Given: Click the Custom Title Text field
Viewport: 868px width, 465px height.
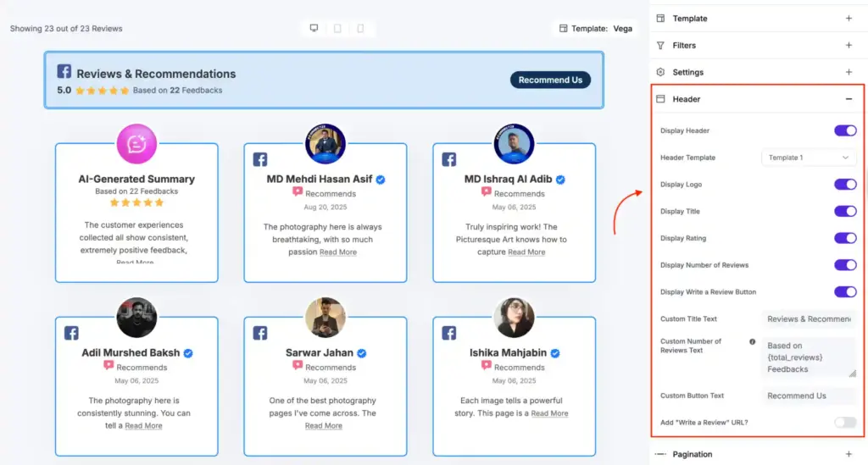Looking at the screenshot, I should [x=808, y=319].
